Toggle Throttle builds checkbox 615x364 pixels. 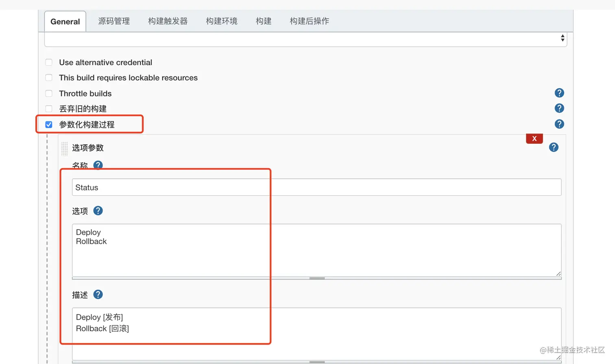[49, 93]
